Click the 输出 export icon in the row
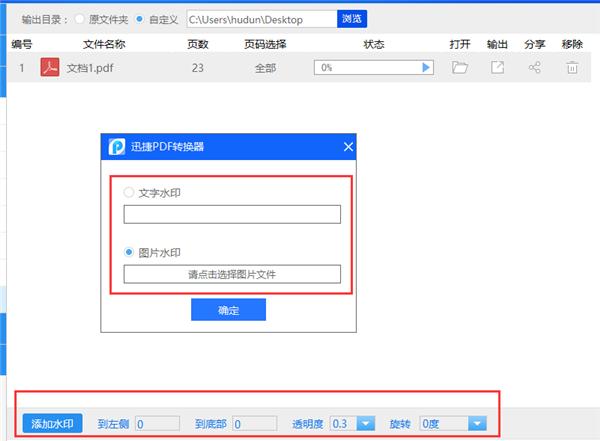This screenshot has height=441, width=600. click(x=497, y=67)
